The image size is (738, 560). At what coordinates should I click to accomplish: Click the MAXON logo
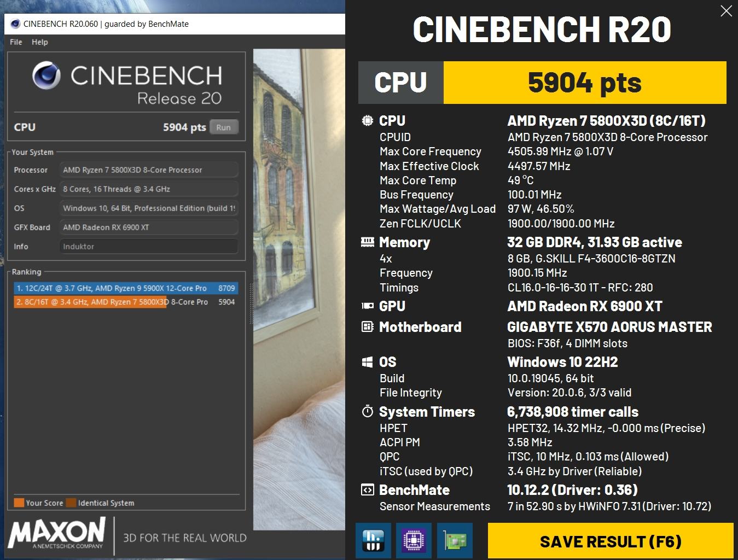tap(56, 534)
